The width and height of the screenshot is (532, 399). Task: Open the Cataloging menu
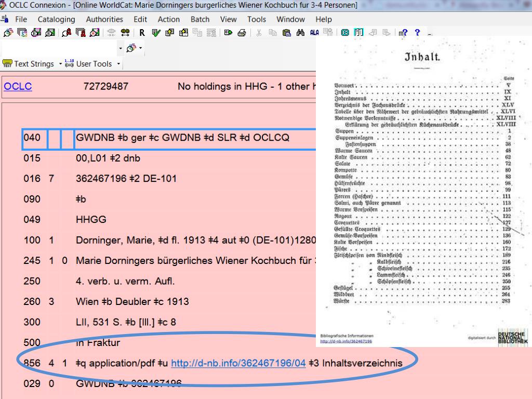click(x=56, y=19)
